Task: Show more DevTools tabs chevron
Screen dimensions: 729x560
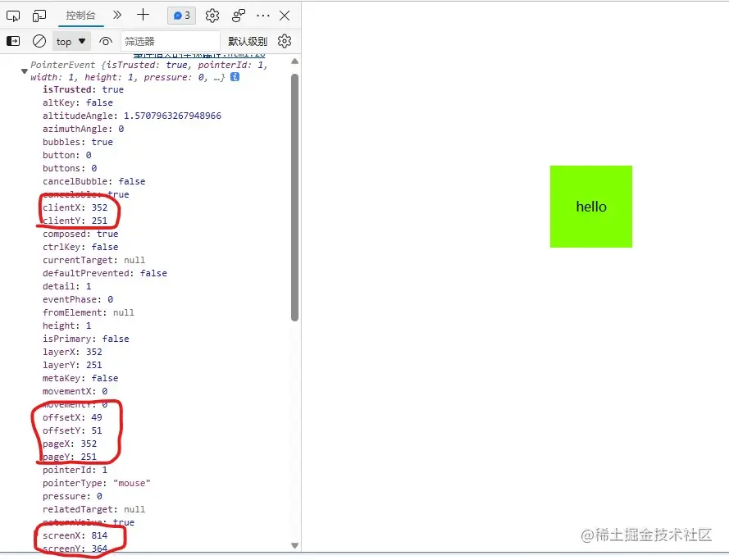Action: tap(117, 15)
